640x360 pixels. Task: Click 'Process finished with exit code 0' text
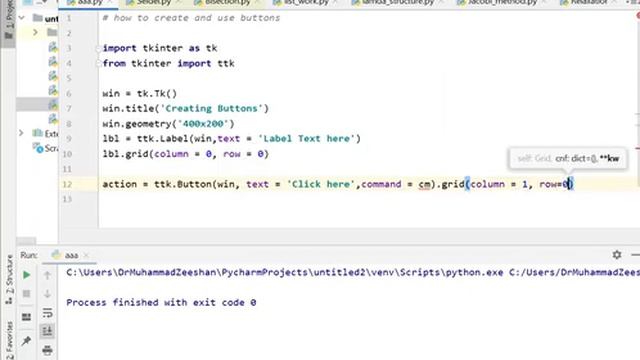click(x=161, y=302)
